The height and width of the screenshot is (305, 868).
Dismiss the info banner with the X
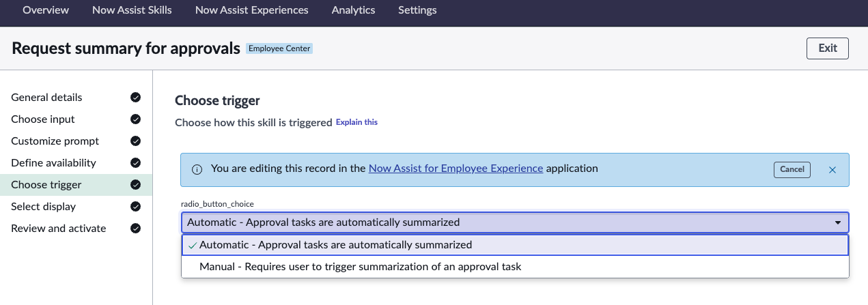(832, 170)
